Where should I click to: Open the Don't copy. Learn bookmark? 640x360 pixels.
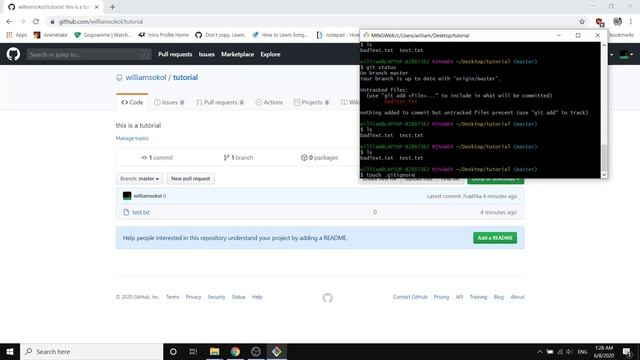[220, 35]
